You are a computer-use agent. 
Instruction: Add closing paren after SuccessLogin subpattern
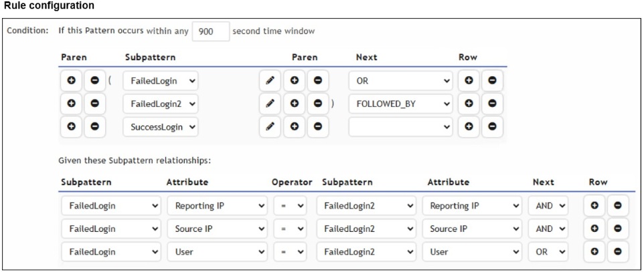[295, 127]
